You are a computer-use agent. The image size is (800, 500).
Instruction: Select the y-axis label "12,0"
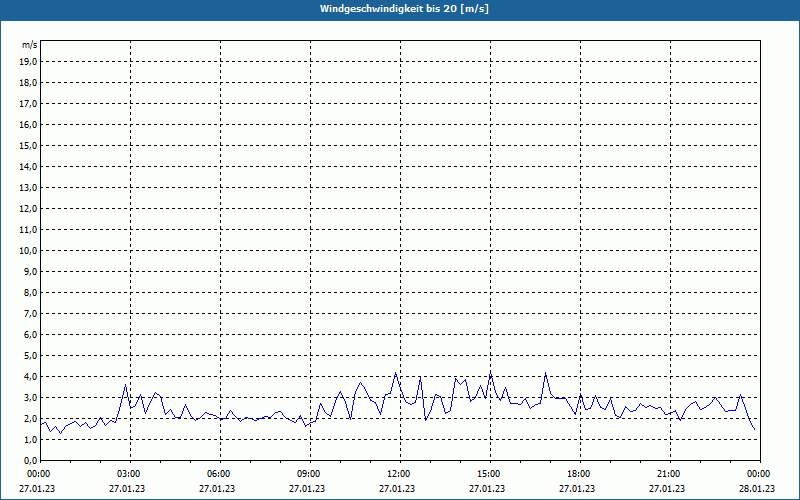(29, 208)
